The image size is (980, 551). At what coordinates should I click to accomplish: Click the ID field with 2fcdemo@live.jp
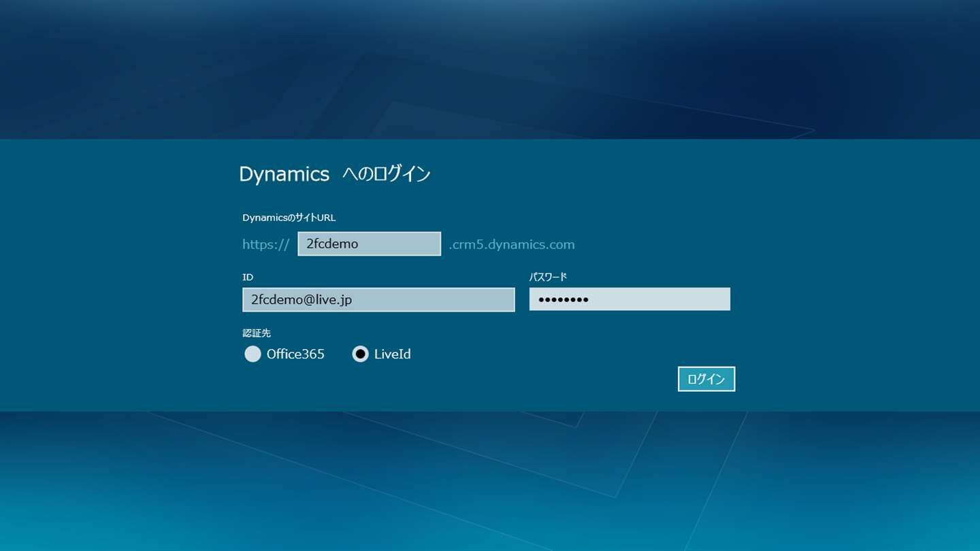[378, 299]
